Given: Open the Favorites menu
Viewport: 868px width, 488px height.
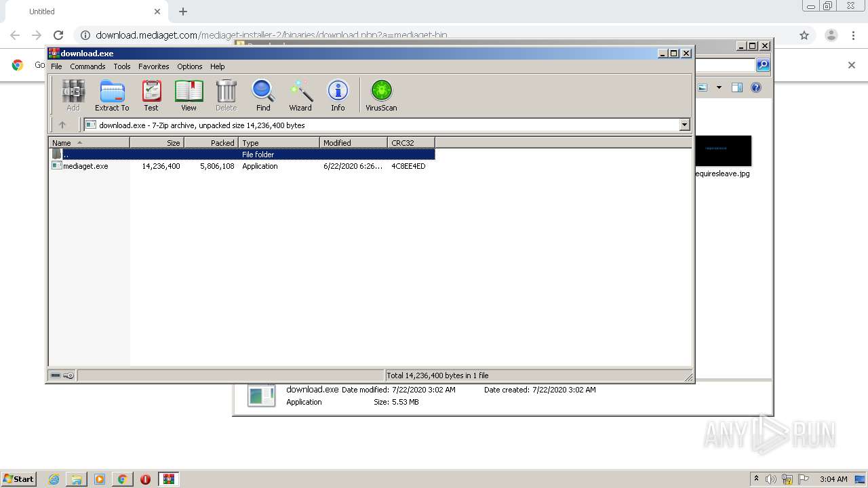Looking at the screenshot, I should [154, 66].
